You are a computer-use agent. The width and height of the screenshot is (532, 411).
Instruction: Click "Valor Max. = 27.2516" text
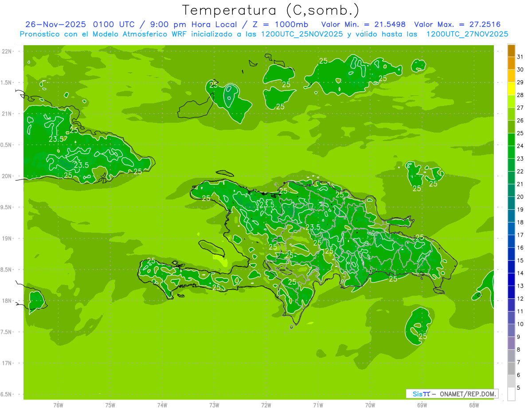click(x=458, y=25)
